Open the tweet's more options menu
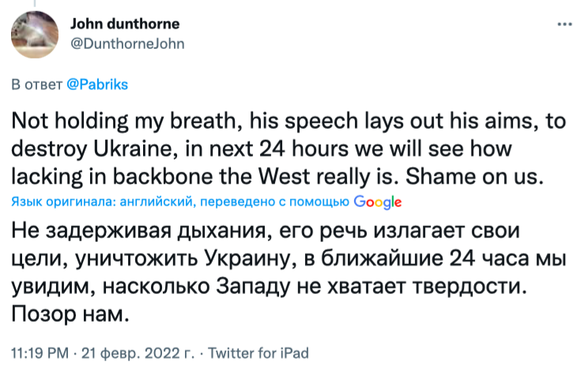Screen dimensions: 588x373 point(564,24)
